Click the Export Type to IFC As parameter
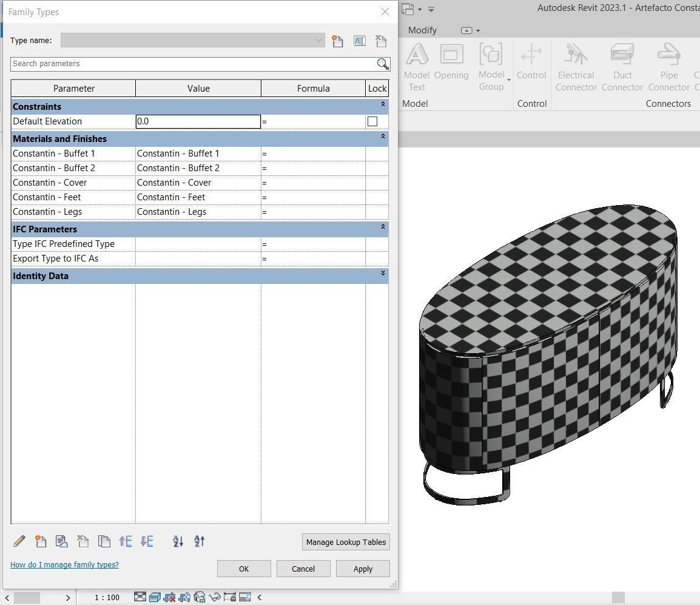This screenshot has height=605, width=700. (73, 259)
